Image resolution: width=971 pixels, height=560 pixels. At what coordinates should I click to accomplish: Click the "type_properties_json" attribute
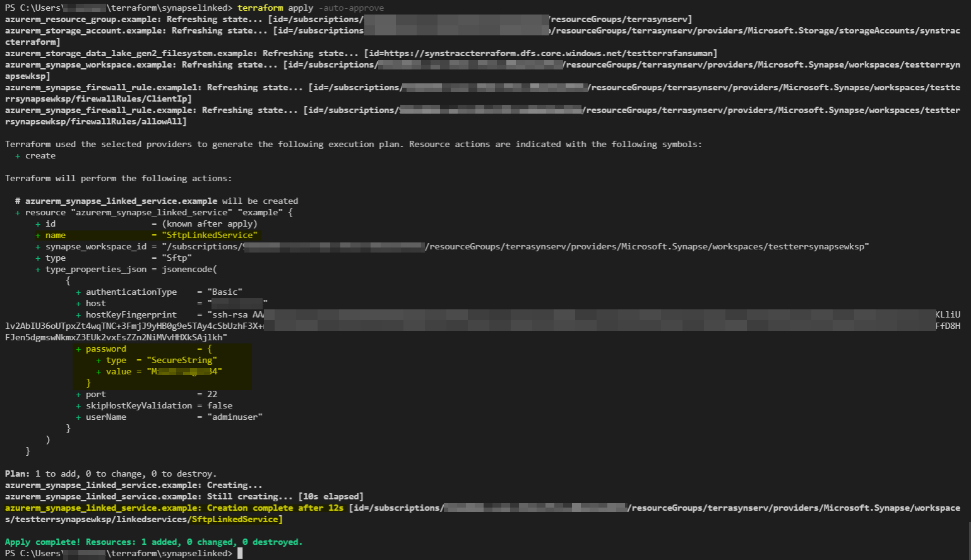click(96, 269)
